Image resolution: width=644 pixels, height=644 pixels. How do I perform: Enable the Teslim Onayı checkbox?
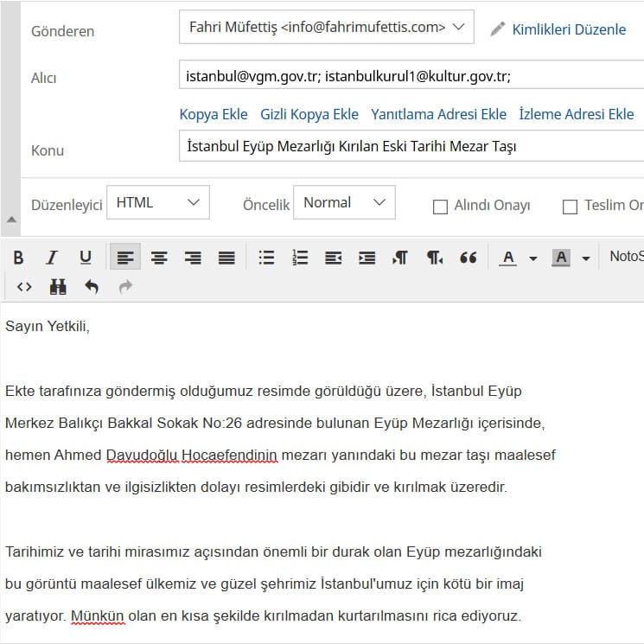[570, 207]
